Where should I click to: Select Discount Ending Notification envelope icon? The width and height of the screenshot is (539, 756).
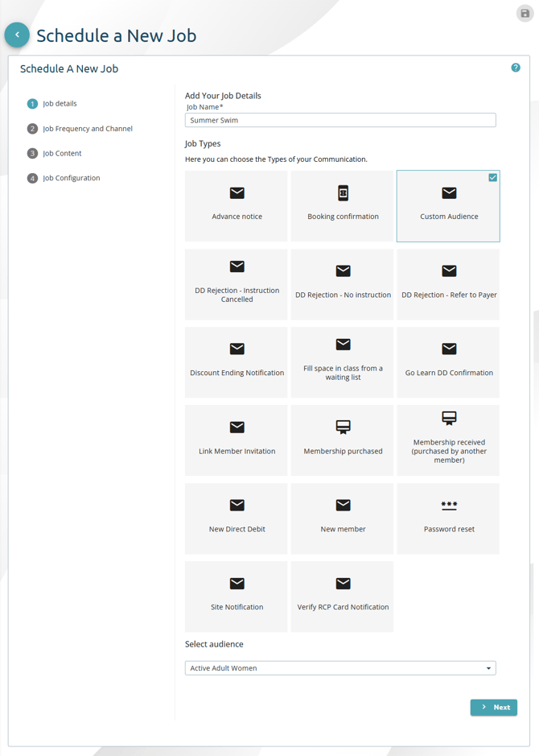click(x=237, y=349)
